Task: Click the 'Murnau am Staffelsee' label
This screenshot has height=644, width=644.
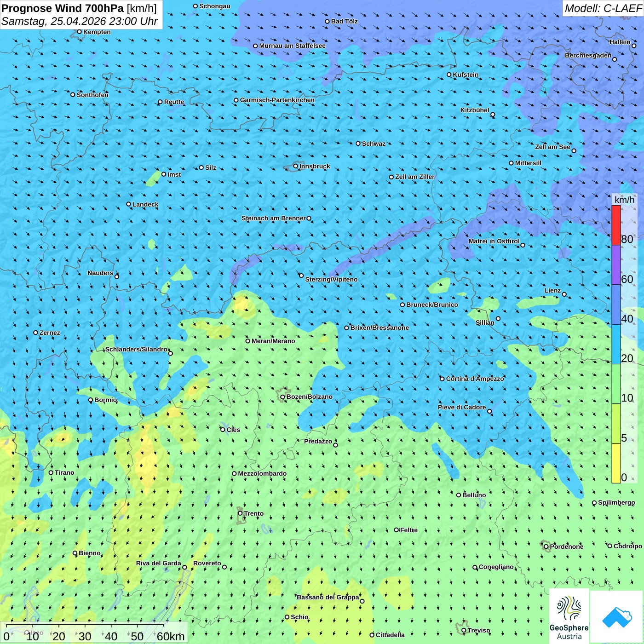Action: 293,46
